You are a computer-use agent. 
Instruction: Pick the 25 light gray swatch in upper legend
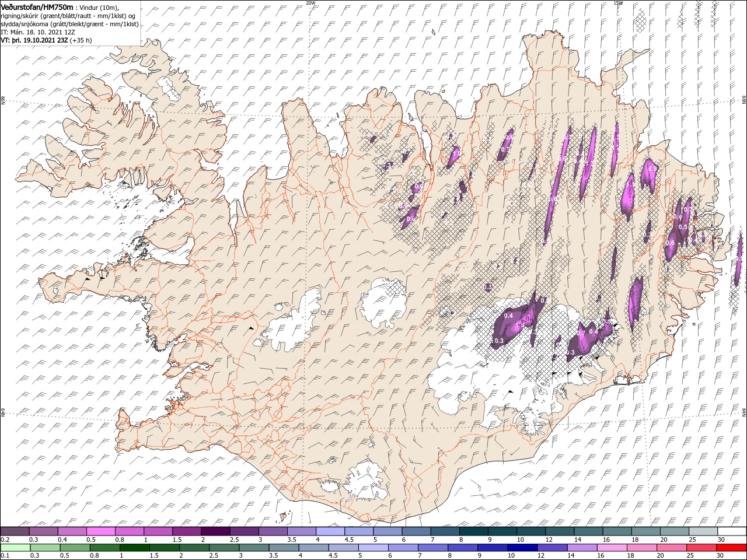(x=703, y=531)
